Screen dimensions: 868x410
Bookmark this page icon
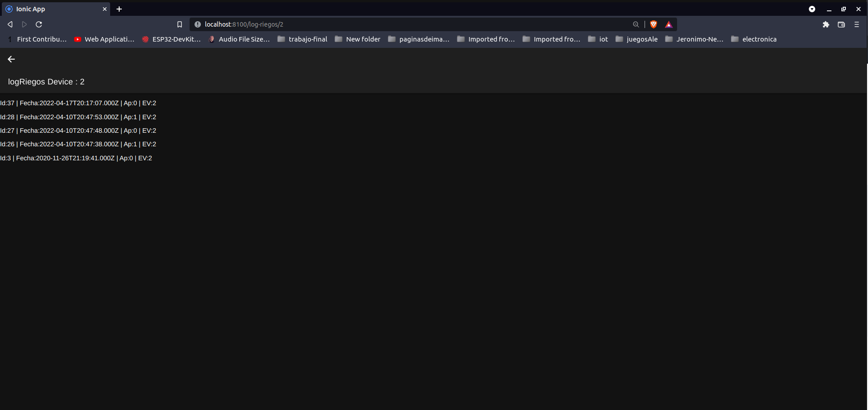180,24
